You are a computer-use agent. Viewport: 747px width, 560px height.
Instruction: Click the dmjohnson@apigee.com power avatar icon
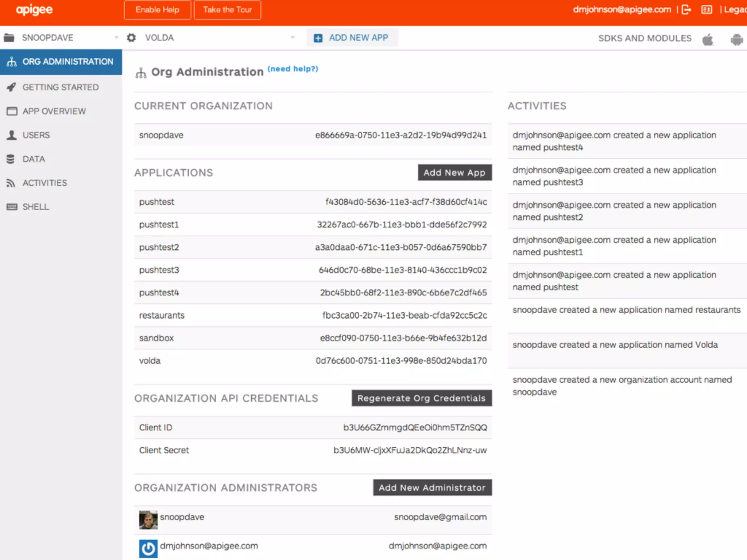(x=148, y=548)
